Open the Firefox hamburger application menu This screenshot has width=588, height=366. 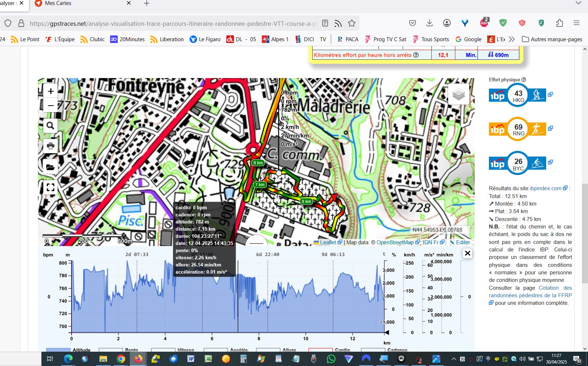pyautogui.click(x=577, y=23)
